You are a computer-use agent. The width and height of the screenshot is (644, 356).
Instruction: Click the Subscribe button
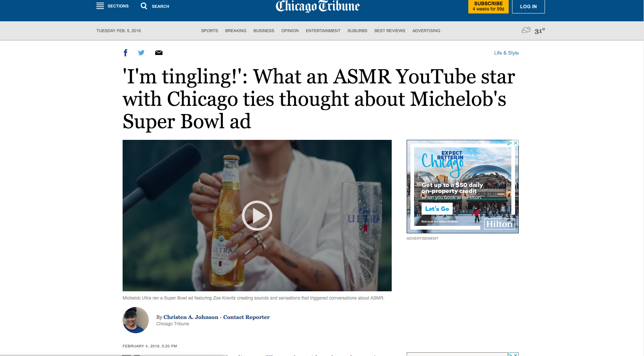click(x=488, y=6)
